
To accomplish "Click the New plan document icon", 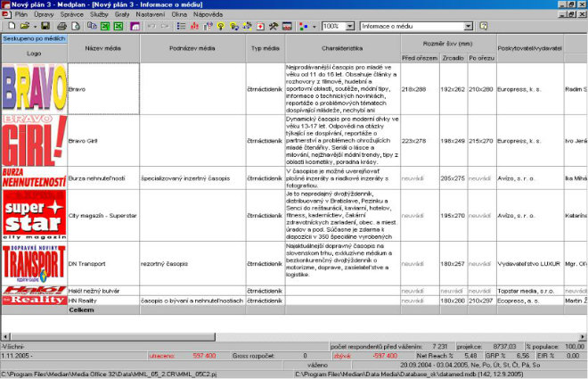I will point(12,26).
